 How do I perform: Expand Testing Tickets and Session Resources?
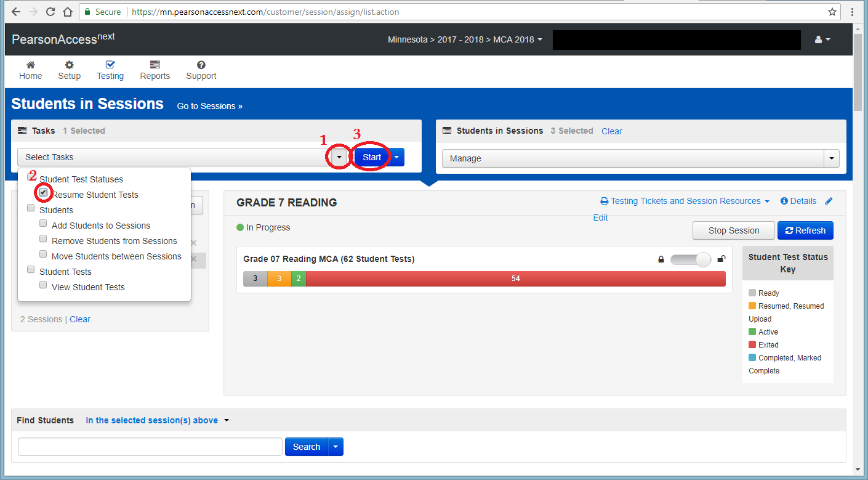[685, 201]
